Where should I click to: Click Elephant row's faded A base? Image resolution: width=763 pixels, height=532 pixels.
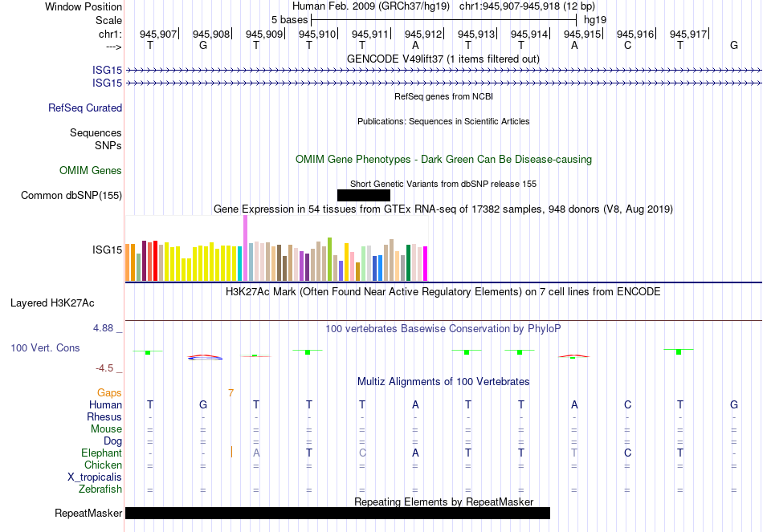pos(256,453)
